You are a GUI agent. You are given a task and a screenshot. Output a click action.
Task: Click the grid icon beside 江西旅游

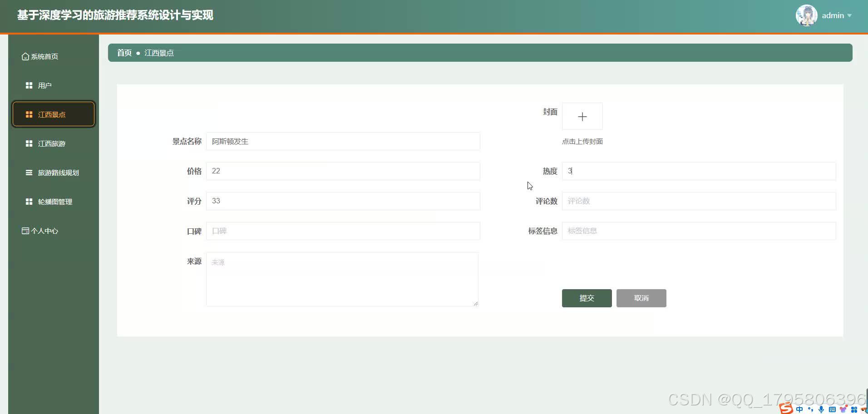(29, 143)
